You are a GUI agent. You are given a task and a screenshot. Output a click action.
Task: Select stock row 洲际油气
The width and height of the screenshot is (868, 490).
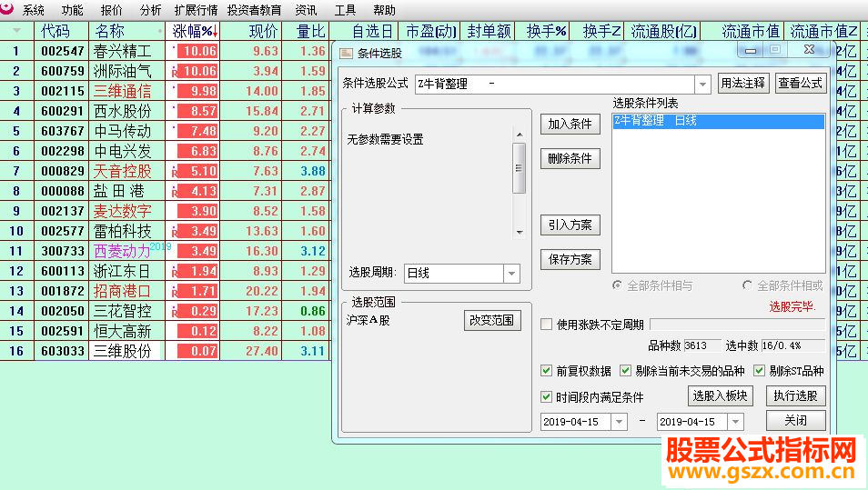[122, 71]
